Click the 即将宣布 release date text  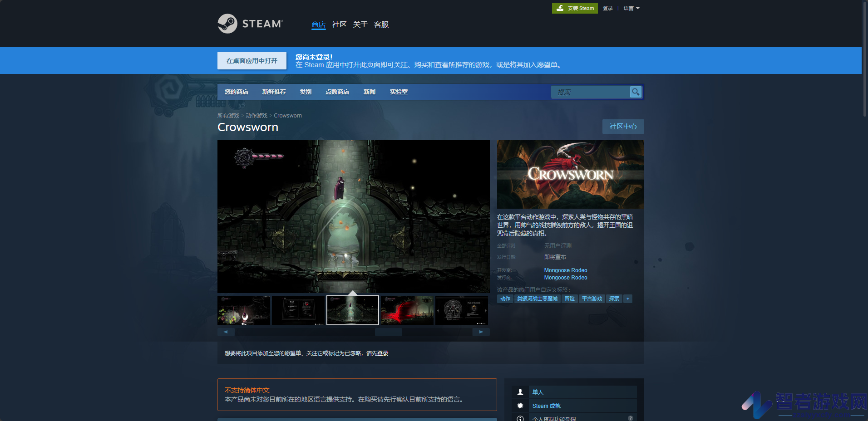tap(555, 257)
